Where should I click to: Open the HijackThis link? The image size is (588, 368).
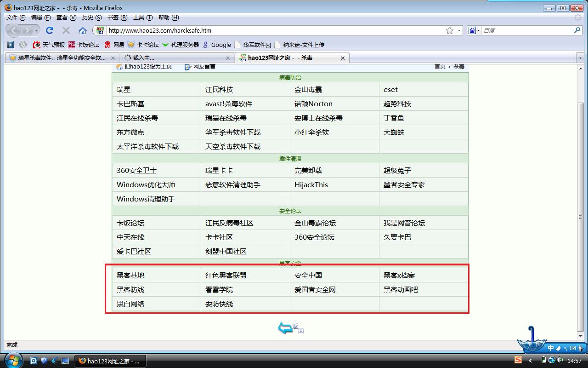point(311,185)
